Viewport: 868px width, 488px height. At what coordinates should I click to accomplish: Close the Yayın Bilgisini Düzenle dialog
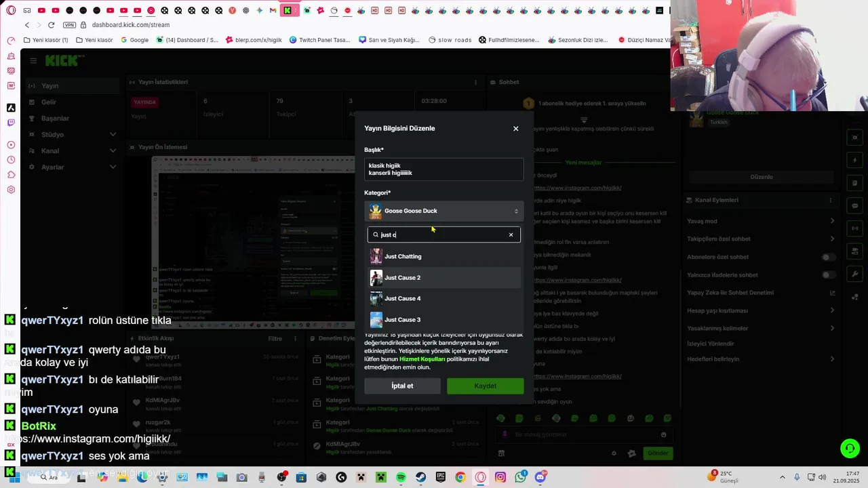(515, 129)
